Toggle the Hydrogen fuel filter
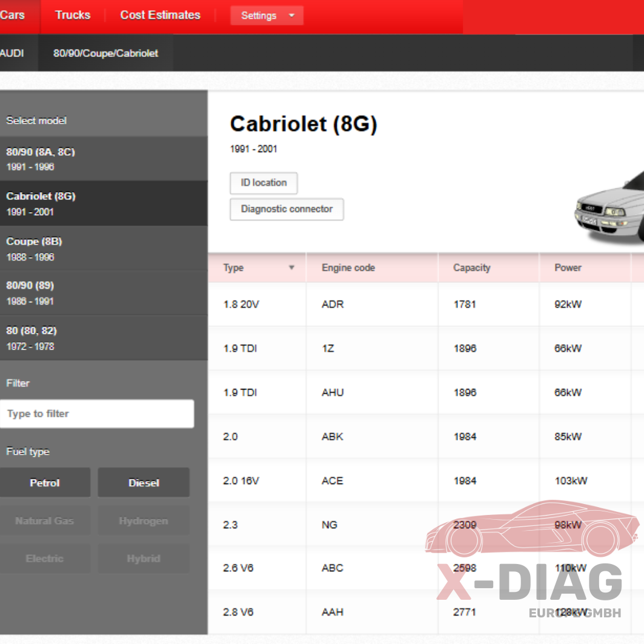The width and height of the screenshot is (644, 644). [144, 521]
